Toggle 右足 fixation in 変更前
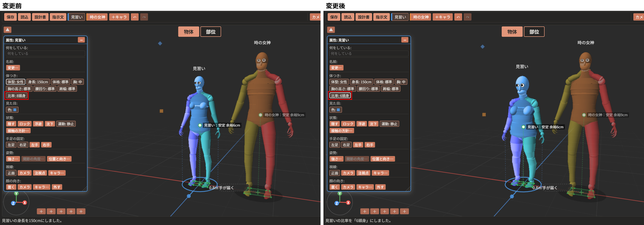The image size is (644, 225). [22, 145]
